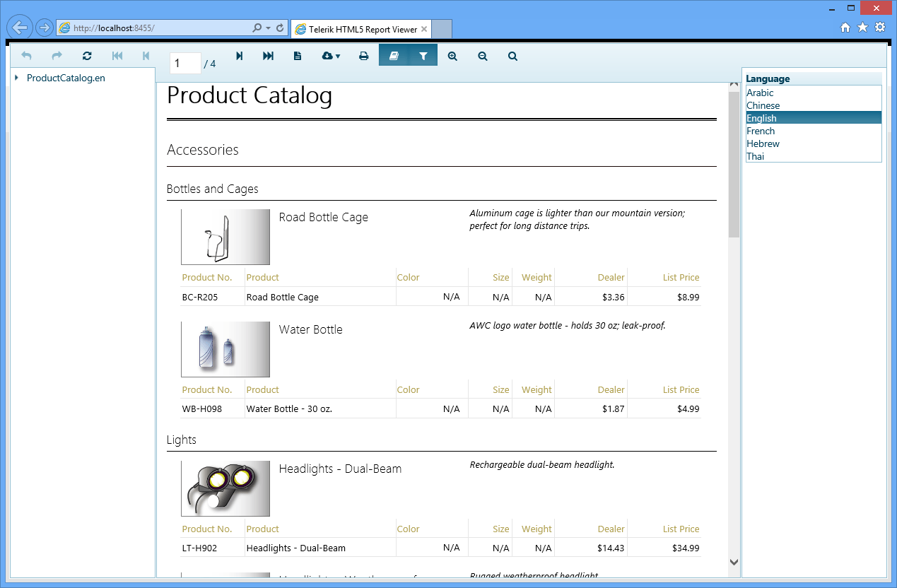Click the magnifier toggle zoom mode icon
Screen dimensions: 897x588
tap(513, 56)
